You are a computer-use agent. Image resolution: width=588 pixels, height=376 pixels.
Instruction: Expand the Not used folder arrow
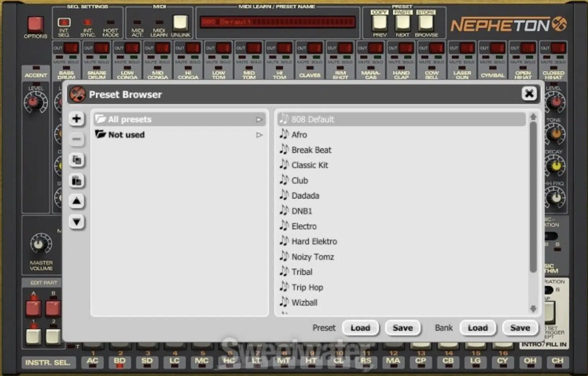(x=259, y=135)
